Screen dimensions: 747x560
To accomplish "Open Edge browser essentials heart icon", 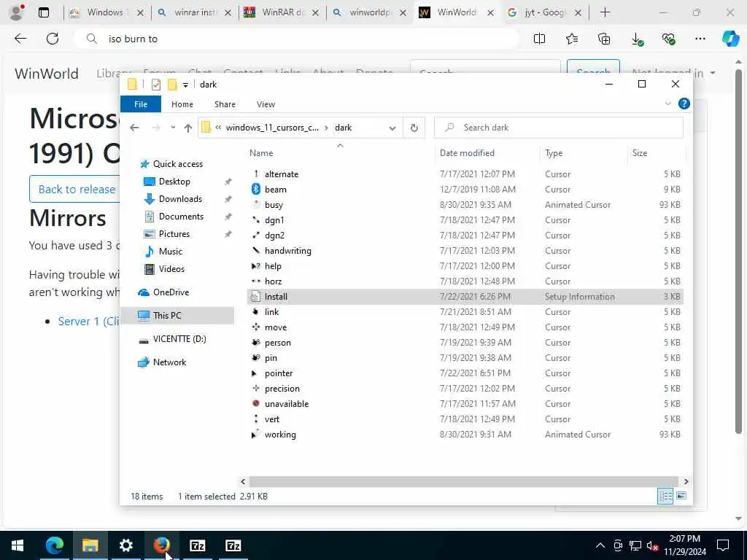I will tap(668, 39).
